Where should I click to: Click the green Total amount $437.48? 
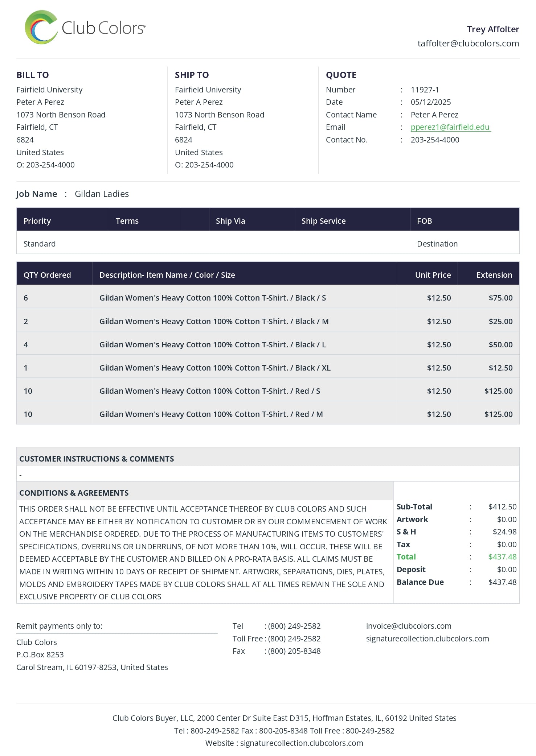pos(502,557)
